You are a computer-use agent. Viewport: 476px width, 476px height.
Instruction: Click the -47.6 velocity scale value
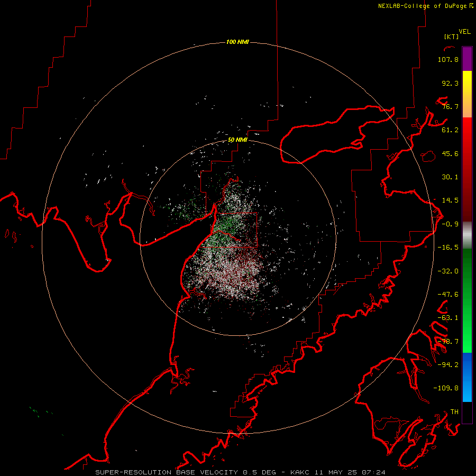point(448,295)
